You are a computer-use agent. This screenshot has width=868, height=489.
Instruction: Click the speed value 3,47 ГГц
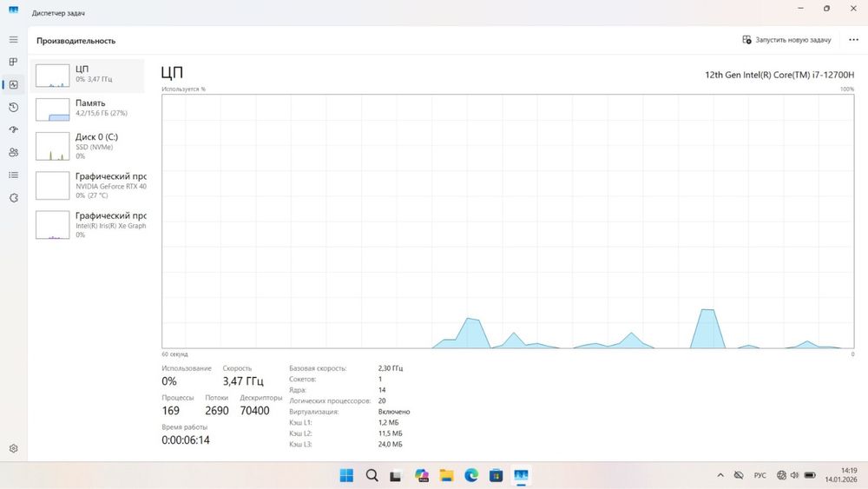[x=243, y=381]
